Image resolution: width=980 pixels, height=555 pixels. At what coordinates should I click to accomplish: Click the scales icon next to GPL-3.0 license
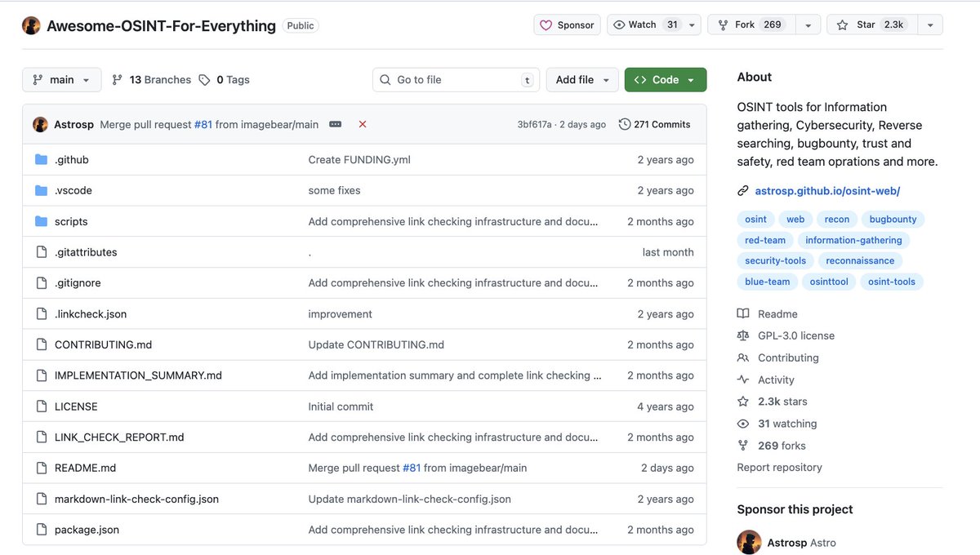tap(743, 335)
